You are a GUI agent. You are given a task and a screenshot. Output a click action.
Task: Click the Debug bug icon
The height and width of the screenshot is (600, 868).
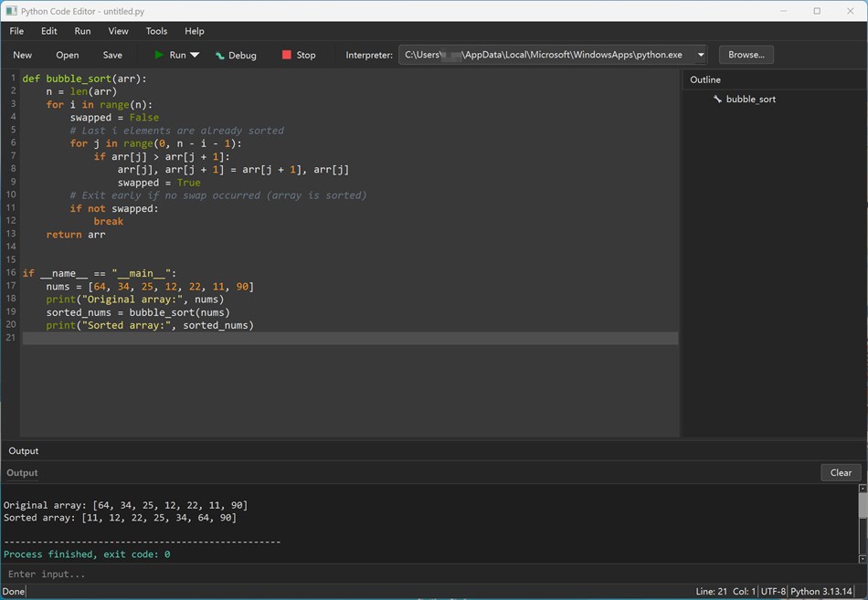(220, 56)
